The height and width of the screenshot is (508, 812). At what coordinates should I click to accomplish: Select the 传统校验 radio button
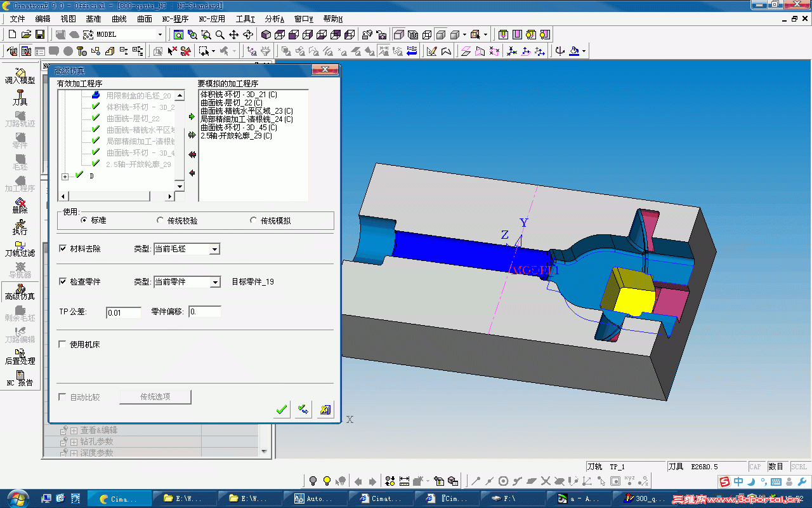pyautogui.click(x=160, y=220)
